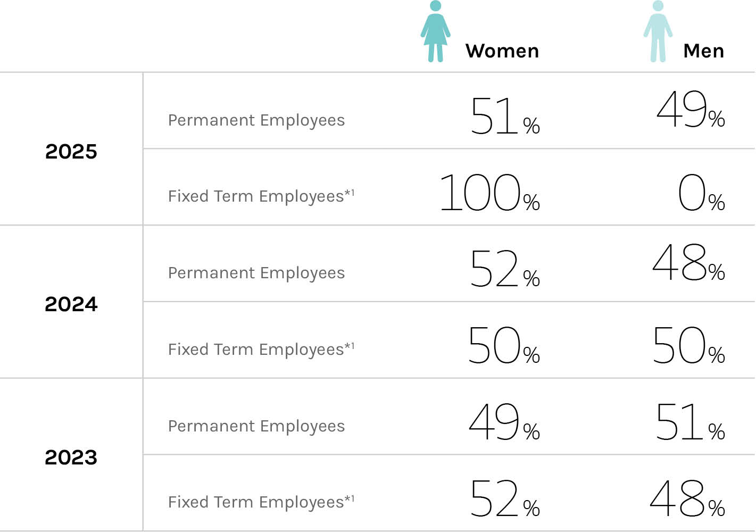The height and width of the screenshot is (532, 756).
Task: Click 2024 women fixed term 50% value
Action: [x=503, y=346]
